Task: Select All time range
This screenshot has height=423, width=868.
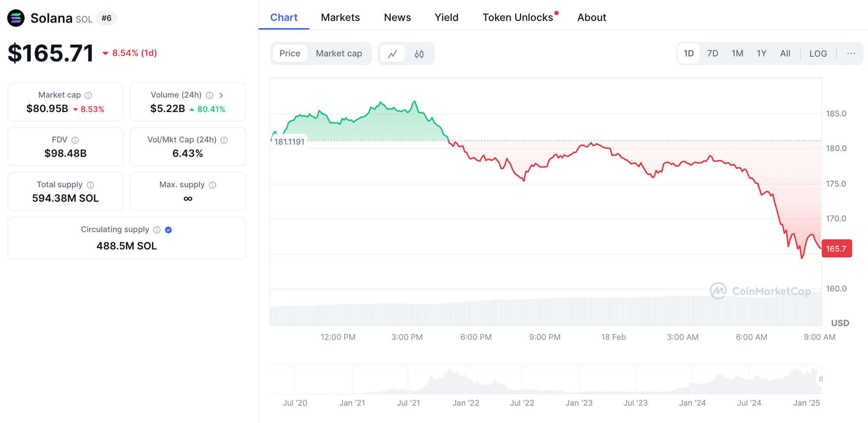Action: coord(785,53)
